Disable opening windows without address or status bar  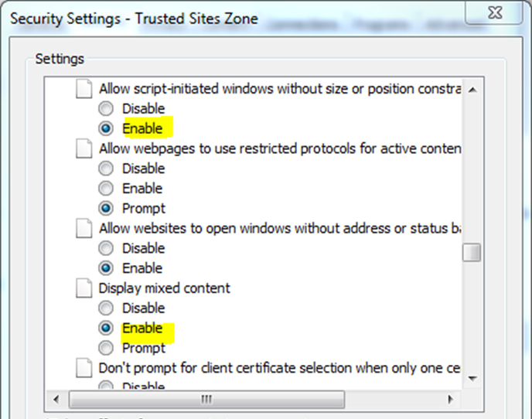[107, 248]
